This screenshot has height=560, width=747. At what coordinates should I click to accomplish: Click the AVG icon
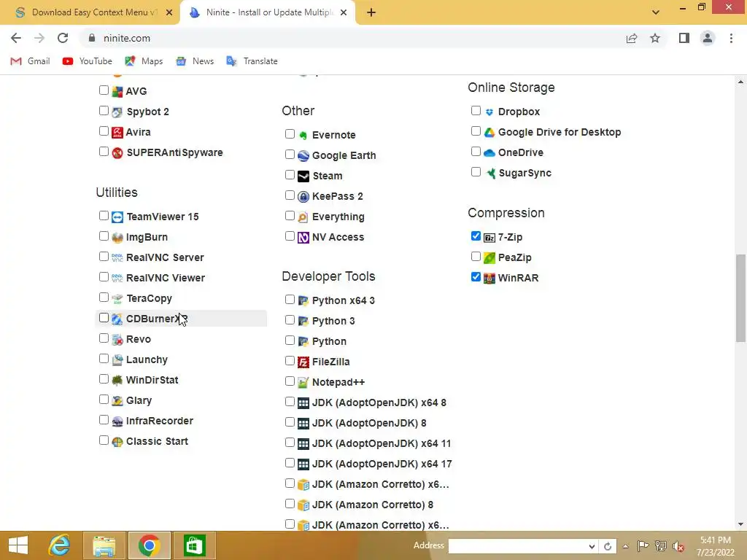[x=117, y=91]
